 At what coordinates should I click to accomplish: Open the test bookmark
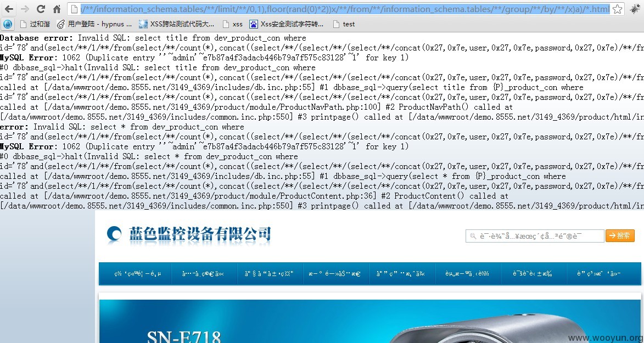[344, 24]
